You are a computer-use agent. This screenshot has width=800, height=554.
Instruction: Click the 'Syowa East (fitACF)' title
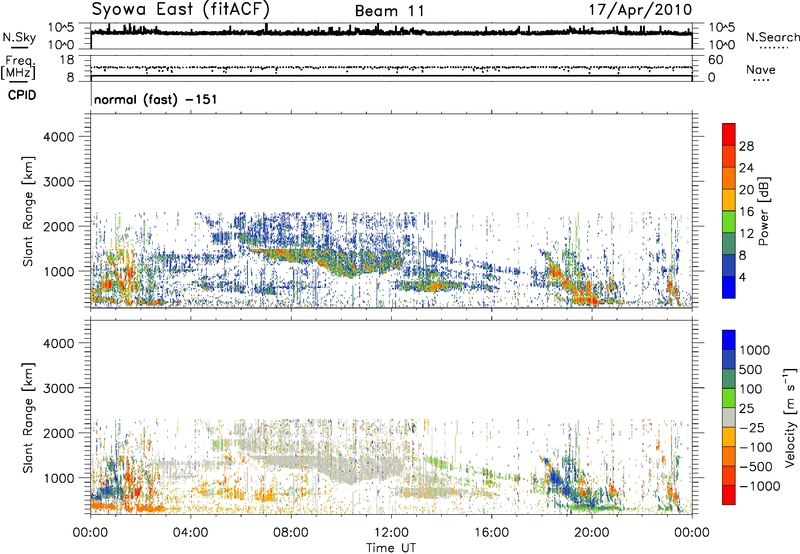(180, 10)
